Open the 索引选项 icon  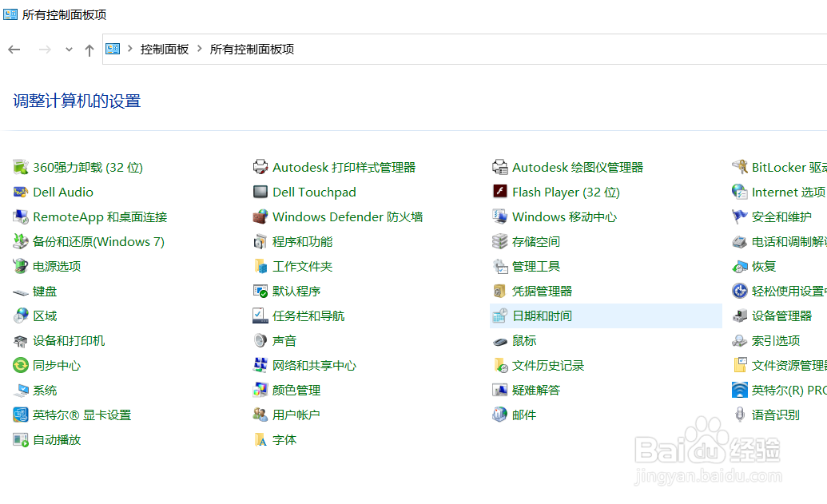click(740, 341)
